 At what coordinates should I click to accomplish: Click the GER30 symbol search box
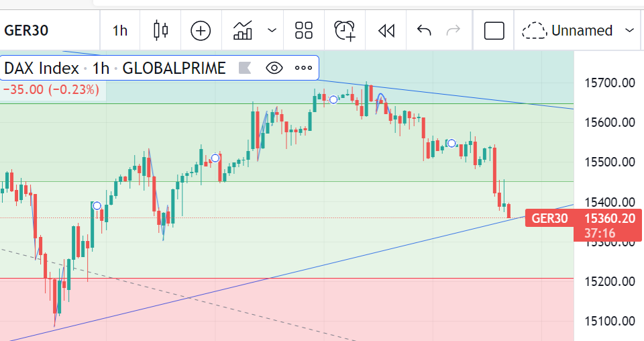pos(27,30)
